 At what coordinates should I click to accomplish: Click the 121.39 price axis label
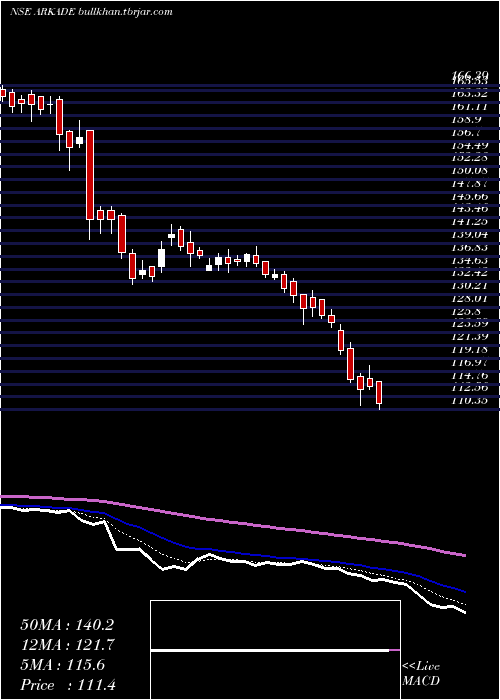472,337
